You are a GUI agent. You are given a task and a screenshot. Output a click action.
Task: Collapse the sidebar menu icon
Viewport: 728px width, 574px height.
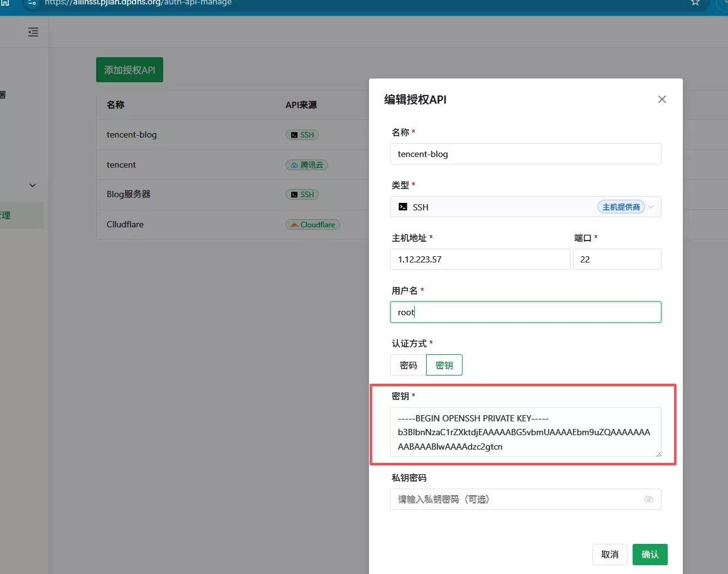coord(33,32)
